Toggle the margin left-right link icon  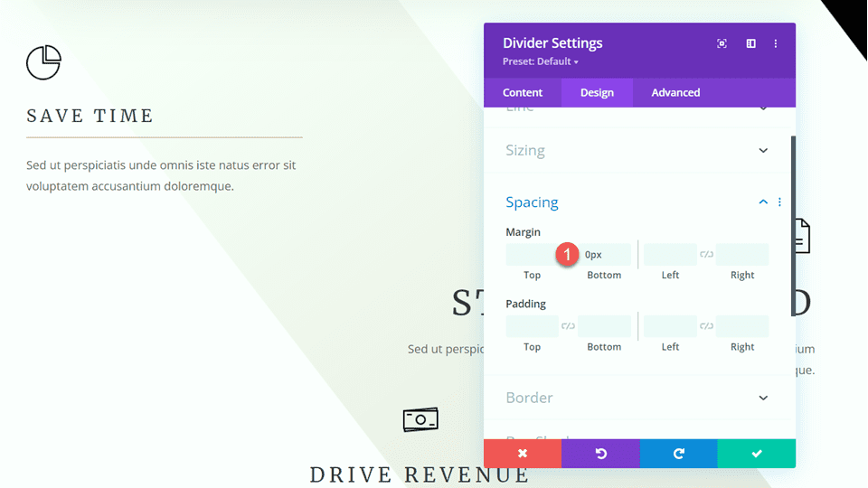[x=706, y=255]
